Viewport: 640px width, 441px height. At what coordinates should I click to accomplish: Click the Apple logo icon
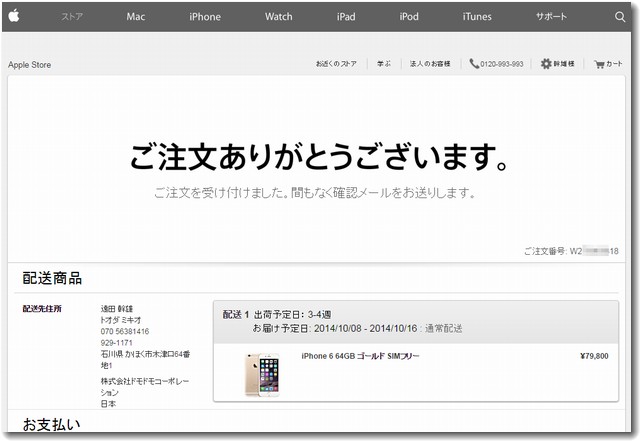tap(14, 16)
